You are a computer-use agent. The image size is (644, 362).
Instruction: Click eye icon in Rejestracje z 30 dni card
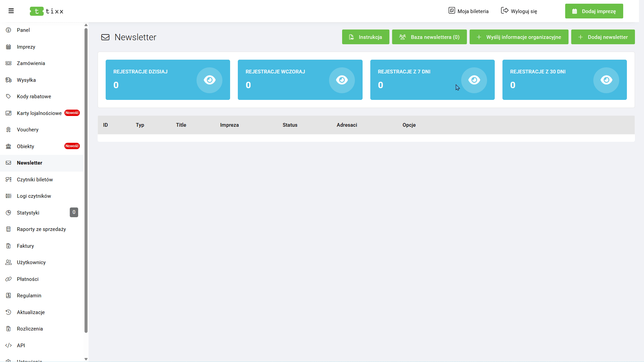coord(606,80)
